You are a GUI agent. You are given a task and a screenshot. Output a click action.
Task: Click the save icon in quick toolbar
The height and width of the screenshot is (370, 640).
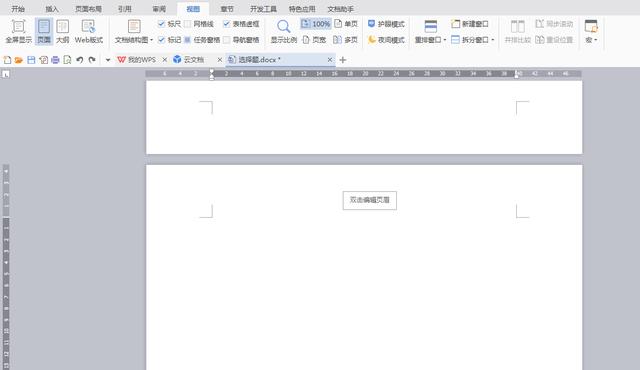tap(31, 60)
